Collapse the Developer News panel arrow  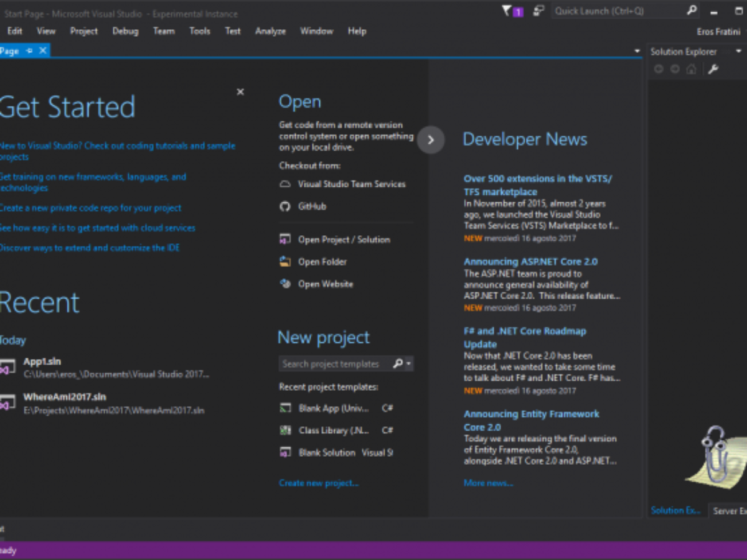click(x=431, y=140)
